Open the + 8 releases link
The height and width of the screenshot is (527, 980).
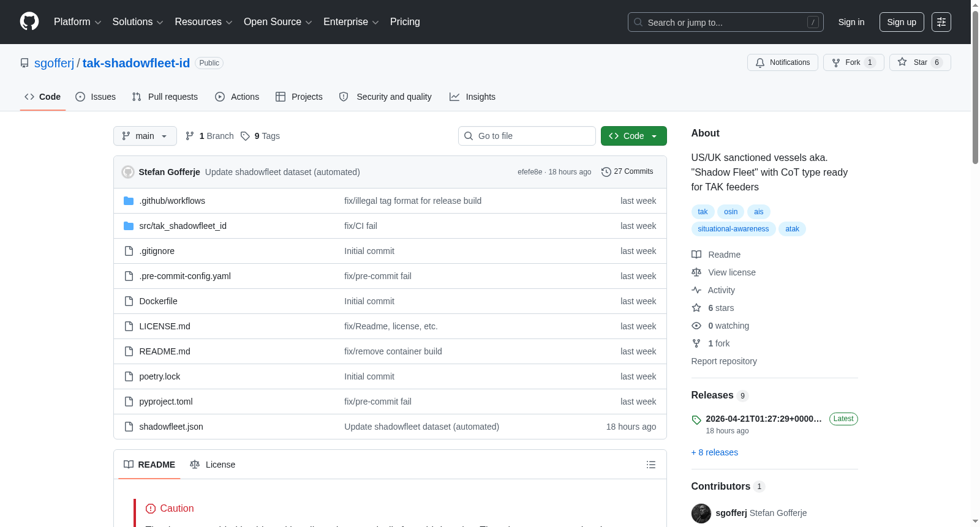coord(715,452)
